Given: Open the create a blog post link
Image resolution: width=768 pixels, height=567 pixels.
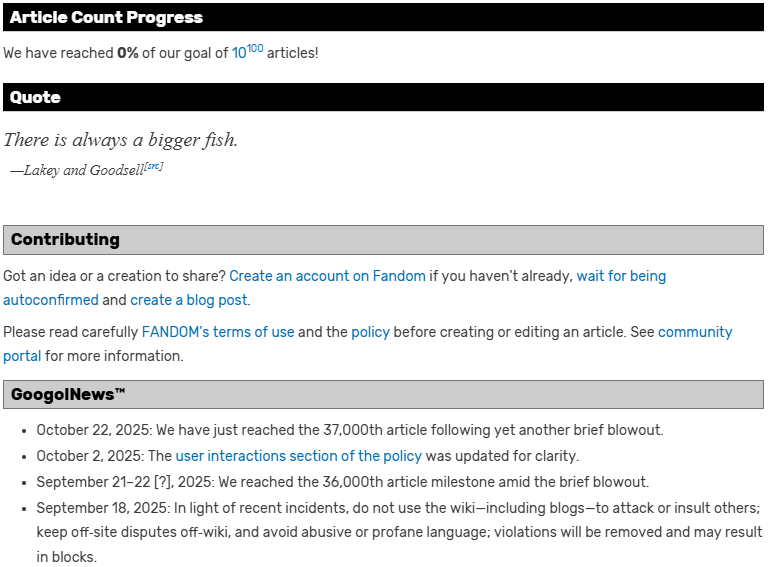Looking at the screenshot, I should click(x=189, y=300).
